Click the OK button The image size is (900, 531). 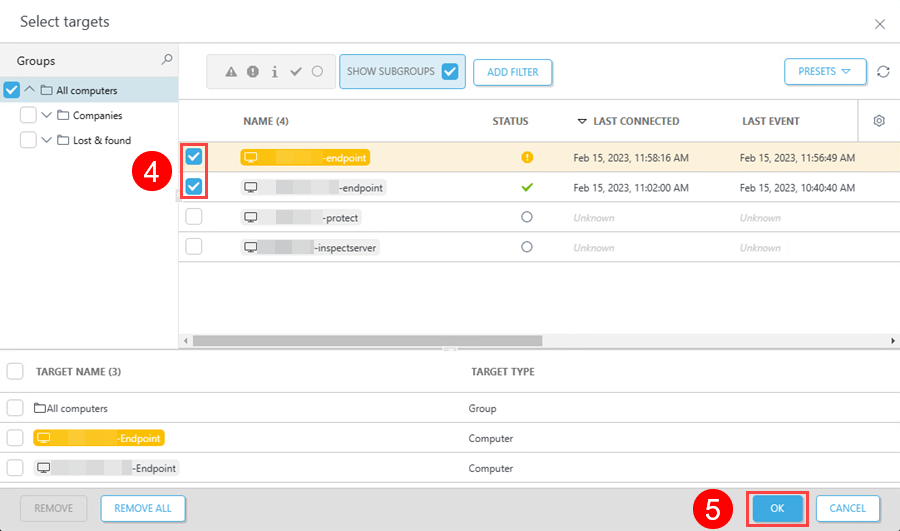click(x=777, y=508)
